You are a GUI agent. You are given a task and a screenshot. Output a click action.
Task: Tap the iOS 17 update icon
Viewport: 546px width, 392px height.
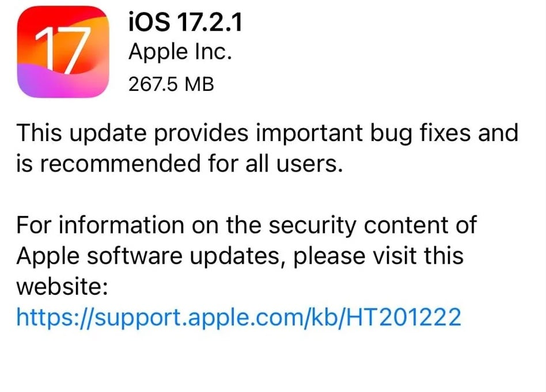(63, 52)
